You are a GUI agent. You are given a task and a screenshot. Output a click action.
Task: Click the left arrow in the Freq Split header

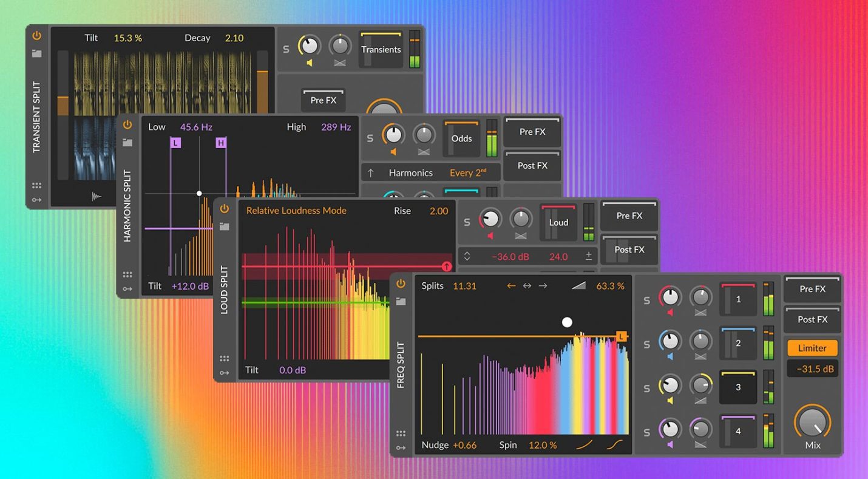pyautogui.click(x=512, y=285)
